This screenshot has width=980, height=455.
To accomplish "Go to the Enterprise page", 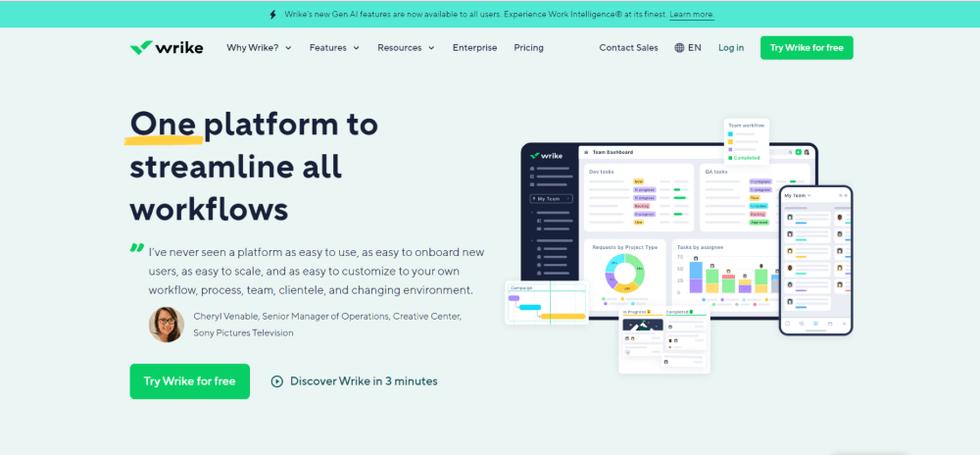I will pos(475,47).
